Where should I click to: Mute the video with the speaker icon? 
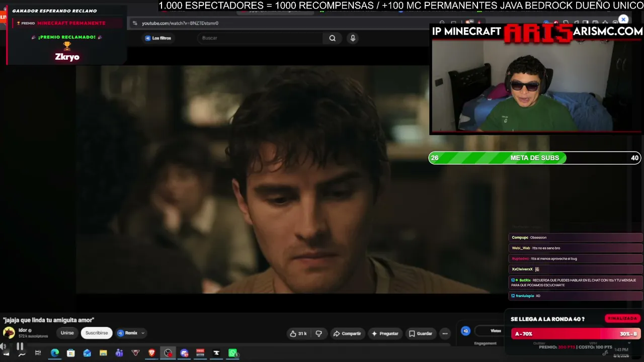pos(4,346)
